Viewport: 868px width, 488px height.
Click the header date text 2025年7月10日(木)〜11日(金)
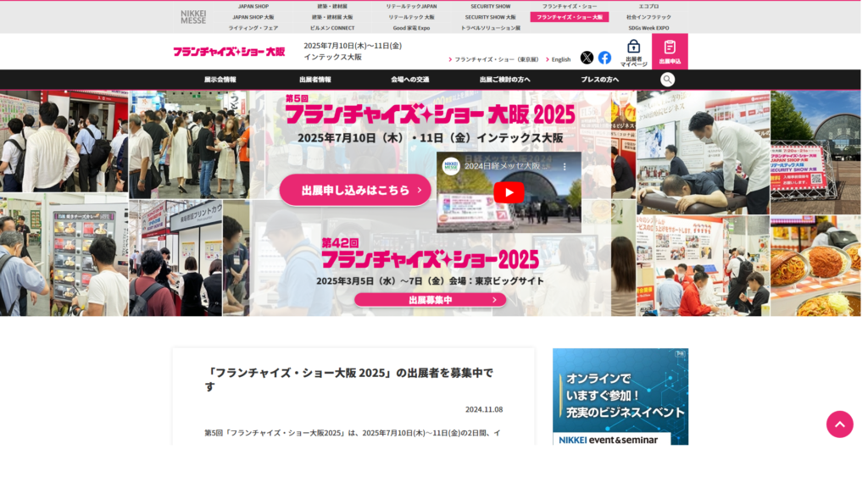pos(353,46)
